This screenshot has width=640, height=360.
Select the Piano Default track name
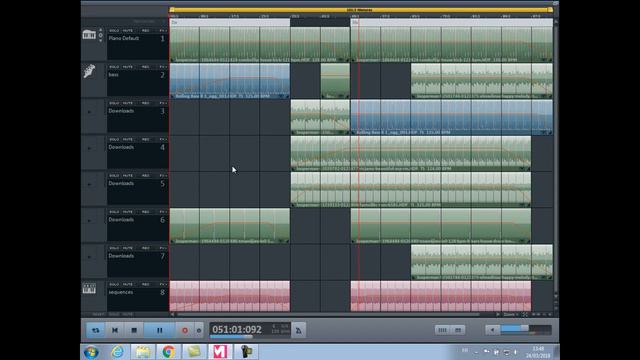pos(124,38)
